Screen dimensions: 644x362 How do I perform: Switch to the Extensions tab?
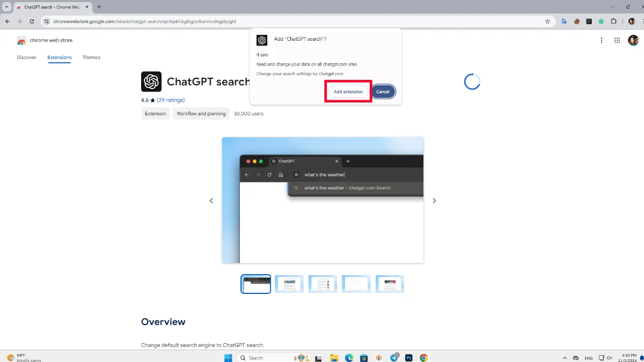(x=59, y=57)
